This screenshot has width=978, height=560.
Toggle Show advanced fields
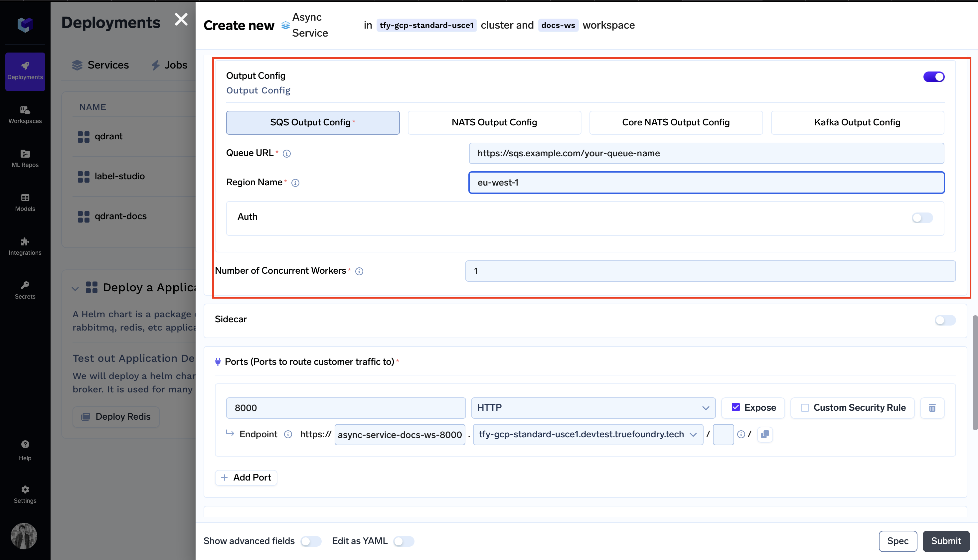pyautogui.click(x=311, y=541)
